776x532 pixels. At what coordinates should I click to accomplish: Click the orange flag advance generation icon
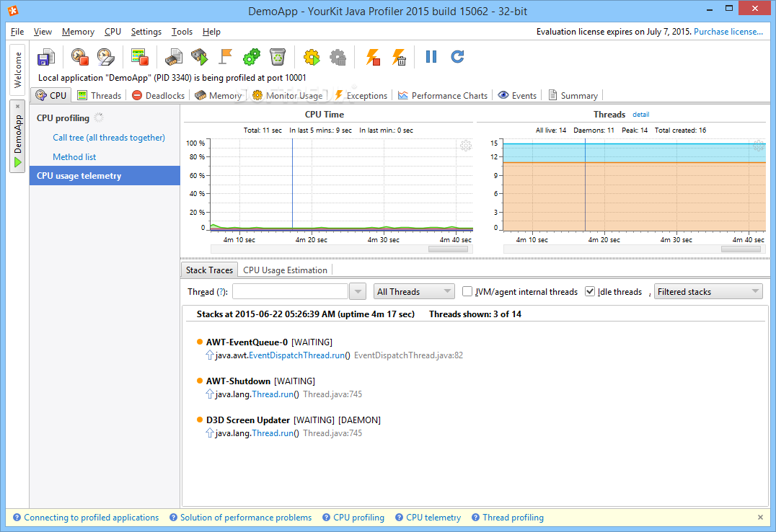tap(226, 57)
